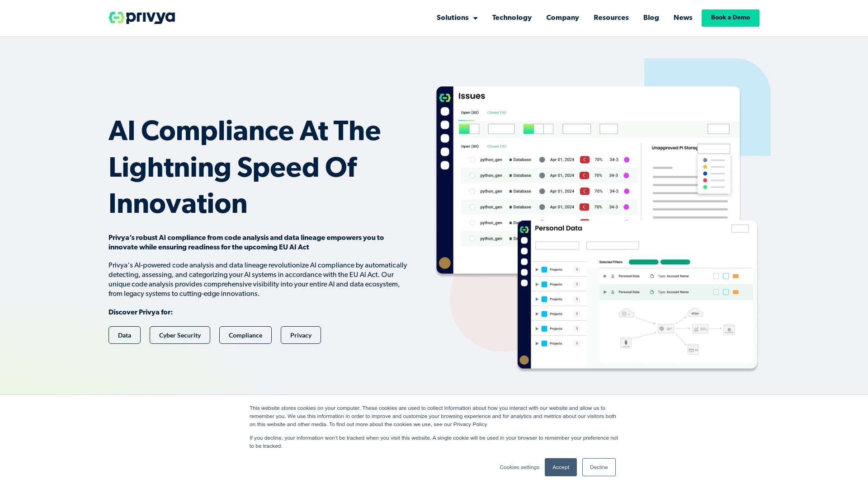Open the Resources menu item
Screen dimensions: 868x488
[x=611, y=18]
